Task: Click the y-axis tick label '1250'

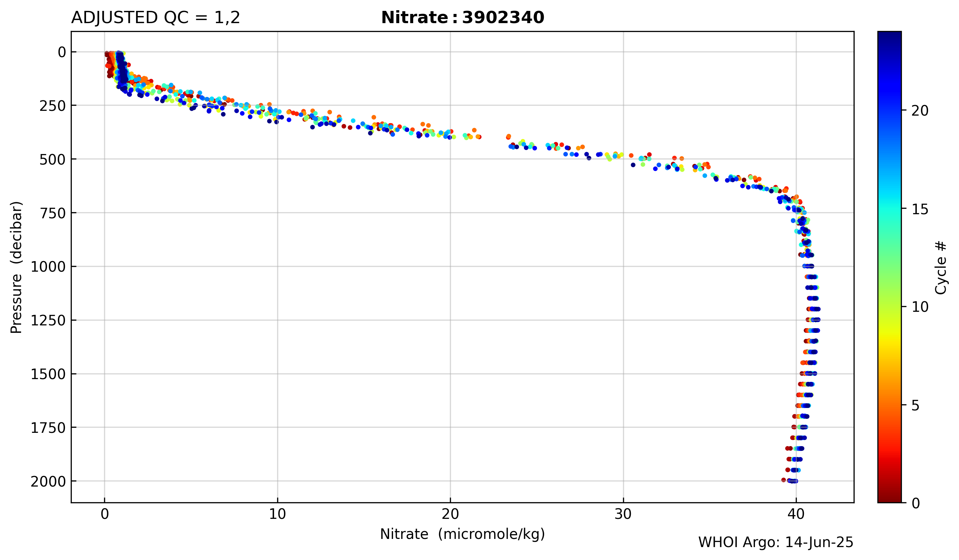Action: [48, 321]
